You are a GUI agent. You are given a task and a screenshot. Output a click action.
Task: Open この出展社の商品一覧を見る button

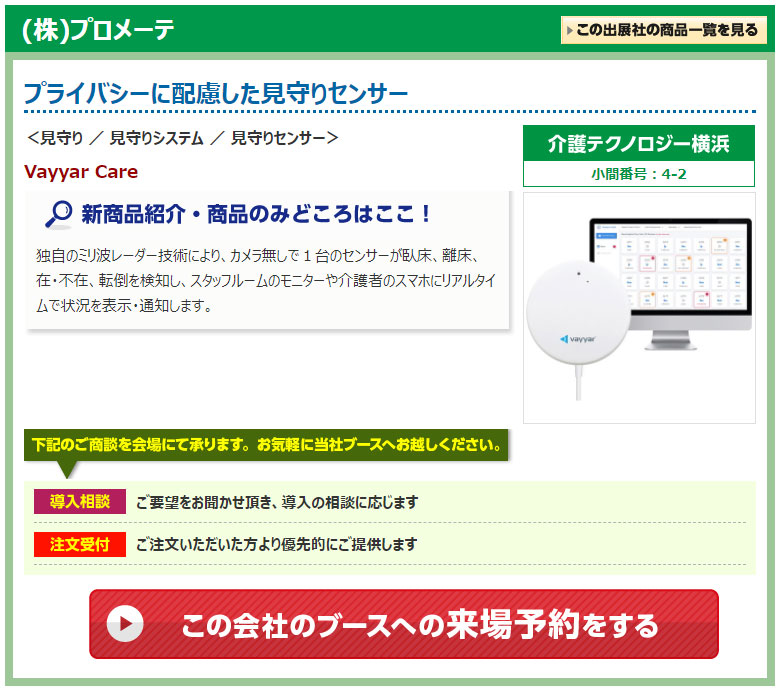pos(664,30)
